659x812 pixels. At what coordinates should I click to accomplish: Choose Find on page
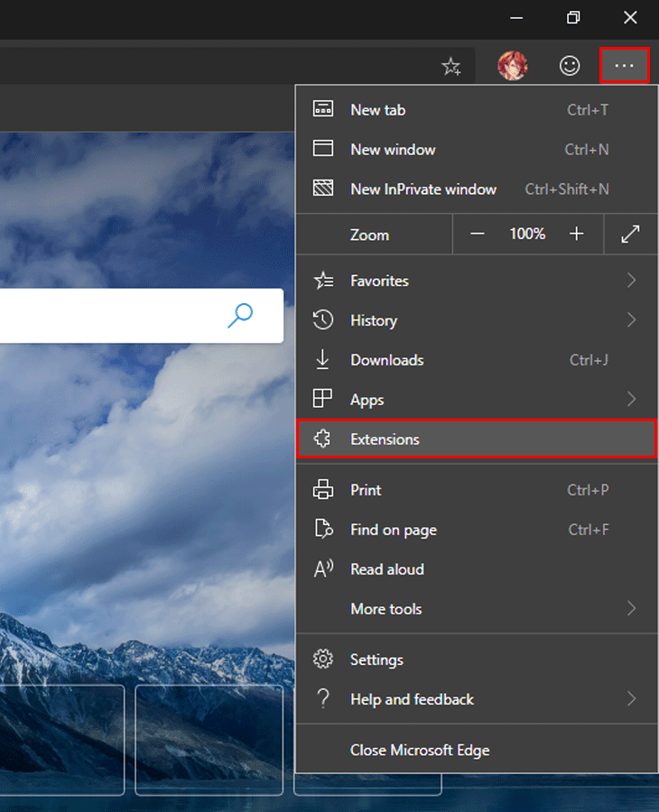click(477, 530)
